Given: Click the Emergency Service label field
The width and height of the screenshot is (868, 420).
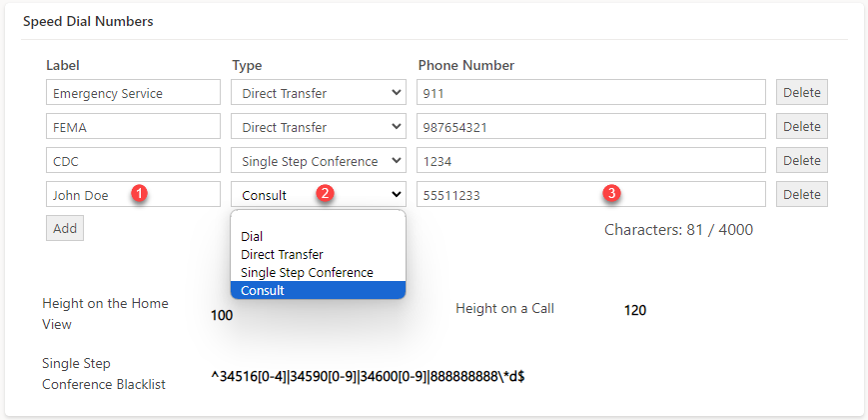Looking at the screenshot, I should coord(133,93).
